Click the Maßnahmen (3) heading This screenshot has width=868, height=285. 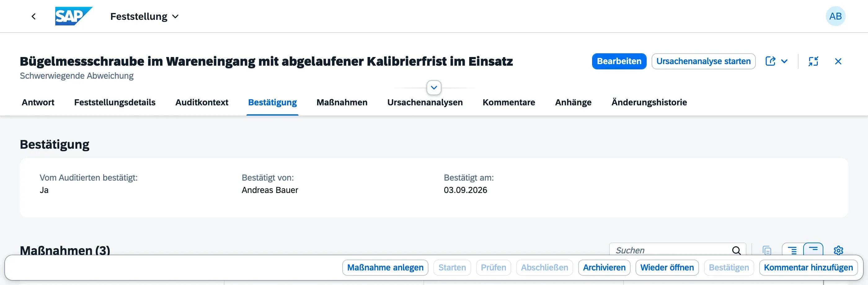click(x=65, y=250)
